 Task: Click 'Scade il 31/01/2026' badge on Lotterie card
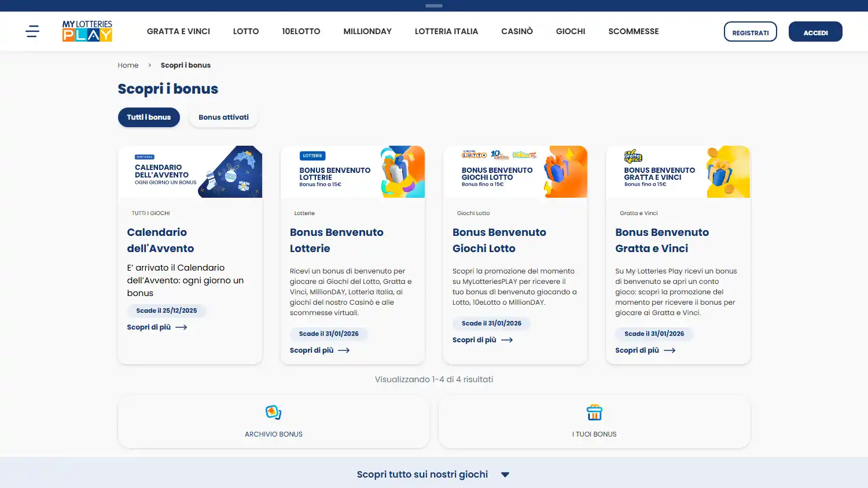click(329, 334)
